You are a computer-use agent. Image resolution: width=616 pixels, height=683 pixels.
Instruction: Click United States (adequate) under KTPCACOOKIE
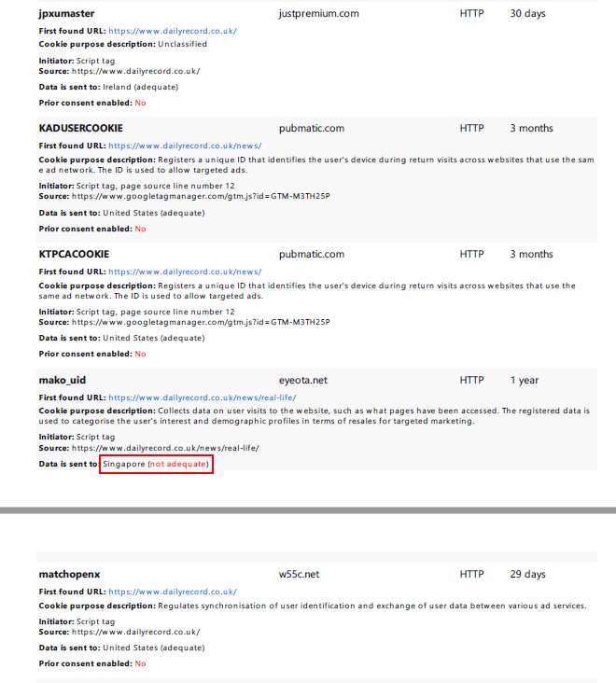coord(154,338)
